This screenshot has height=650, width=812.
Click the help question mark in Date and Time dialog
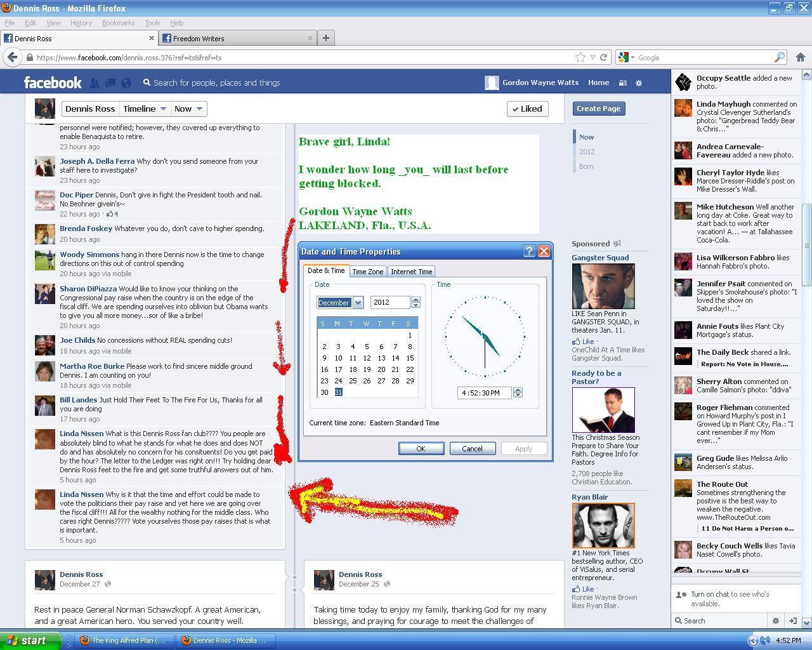point(529,251)
